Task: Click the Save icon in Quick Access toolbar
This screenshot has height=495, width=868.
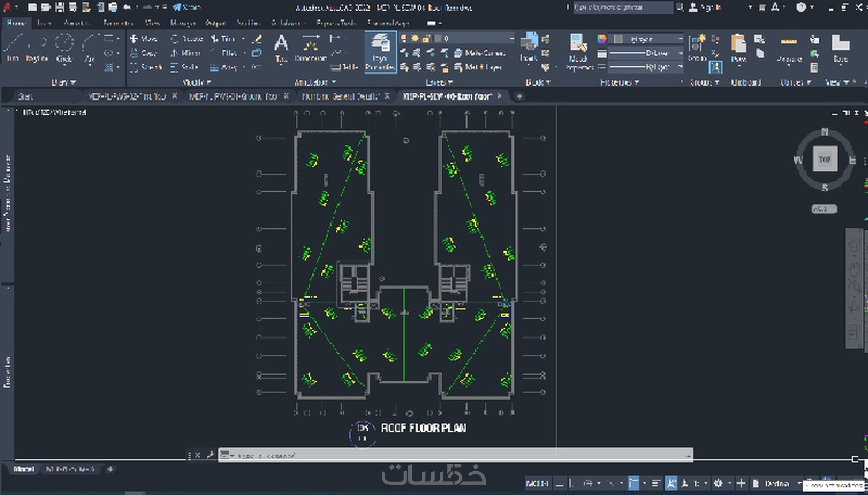Action: tap(59, 7)
